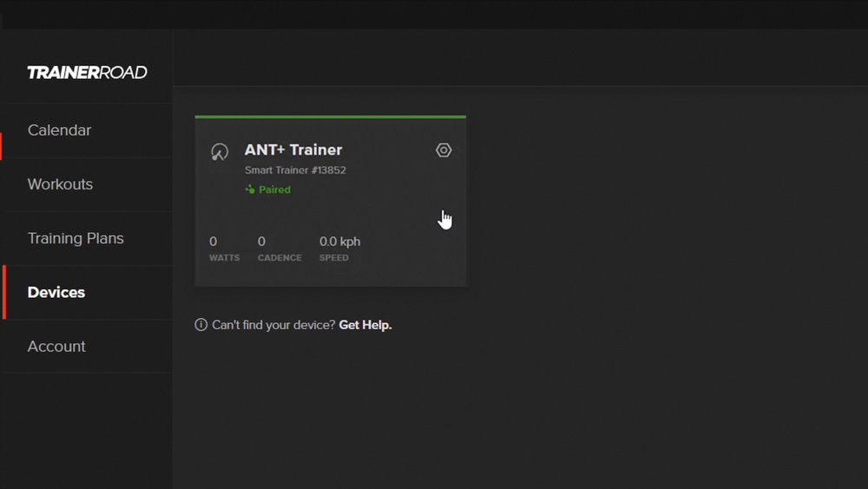Click the 0.0 kph SPEED reading
868x489 pixels.
click(340, 248)
